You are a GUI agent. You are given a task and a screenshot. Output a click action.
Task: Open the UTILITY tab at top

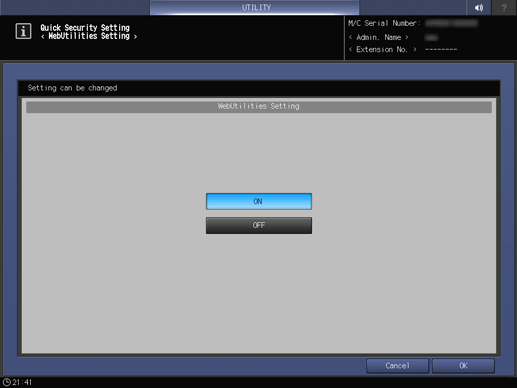click(255, 7)
